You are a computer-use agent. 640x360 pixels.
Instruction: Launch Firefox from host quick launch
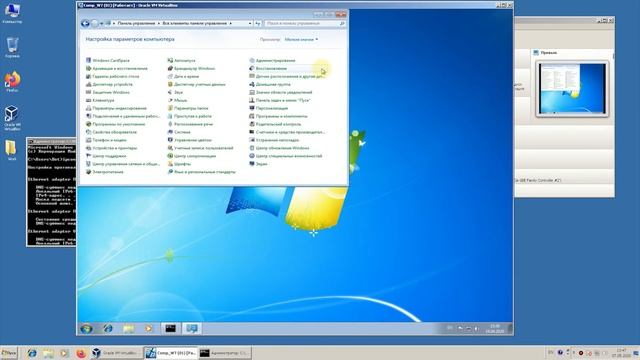(81, 353)
